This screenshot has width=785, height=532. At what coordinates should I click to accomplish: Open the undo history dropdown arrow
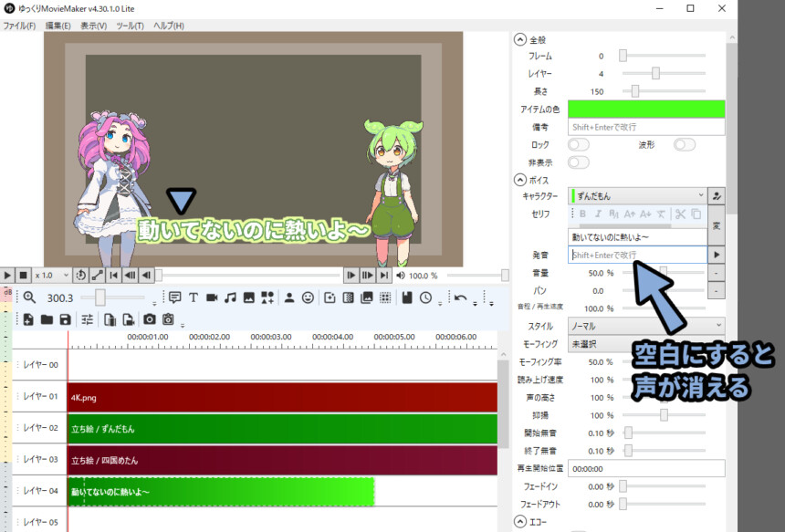tap(475, 302)
